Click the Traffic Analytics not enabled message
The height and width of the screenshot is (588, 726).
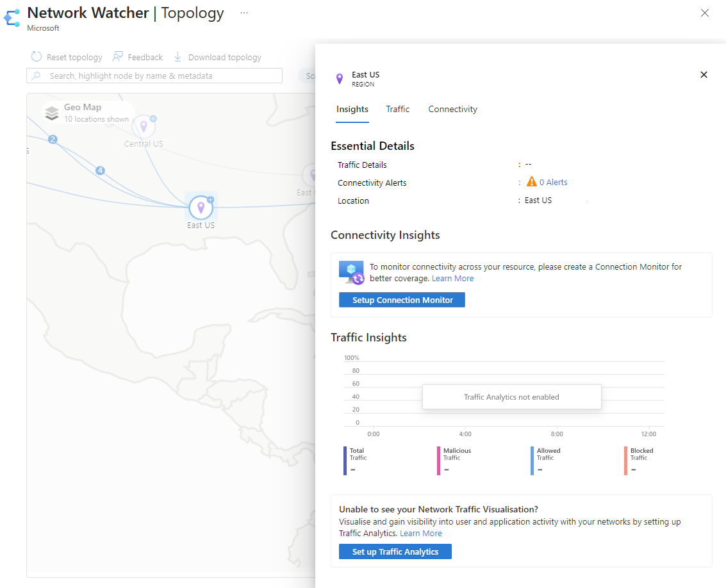(x=511, y=396)
